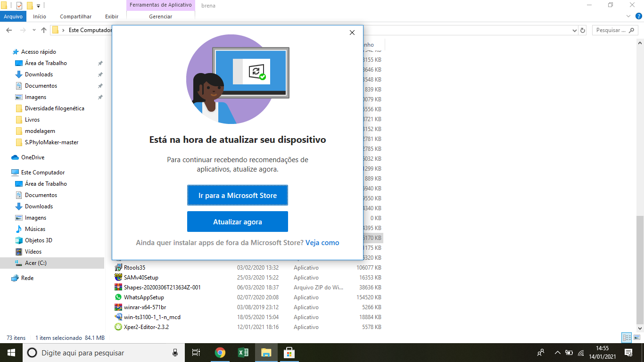
Task: Show hidden system tray icons
Action: [558, 353]
